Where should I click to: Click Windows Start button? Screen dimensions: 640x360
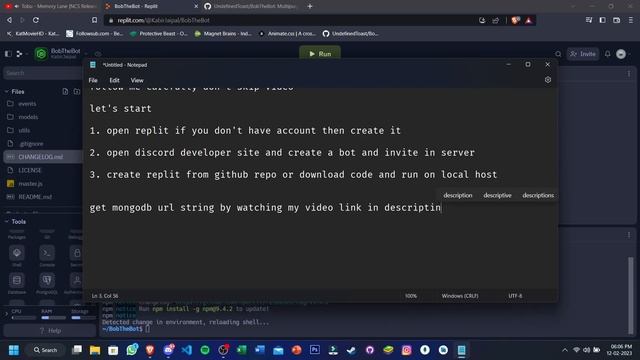(x=13, y=350)
